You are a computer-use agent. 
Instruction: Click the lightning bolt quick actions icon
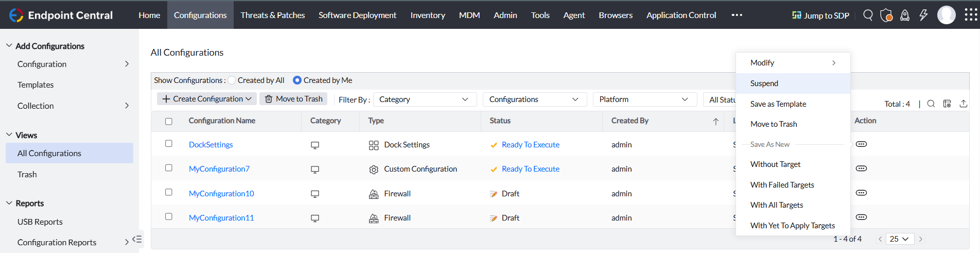pos(923,15)
